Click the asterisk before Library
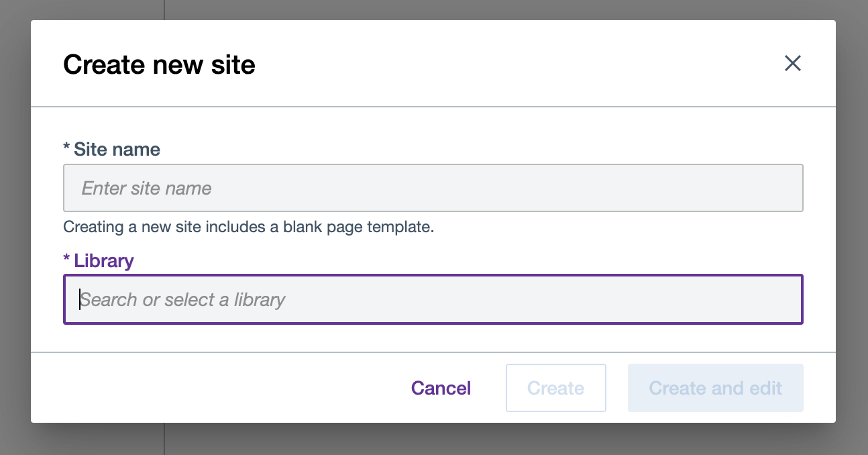This screenshot has height=455, width=868. tap(68, 260)
